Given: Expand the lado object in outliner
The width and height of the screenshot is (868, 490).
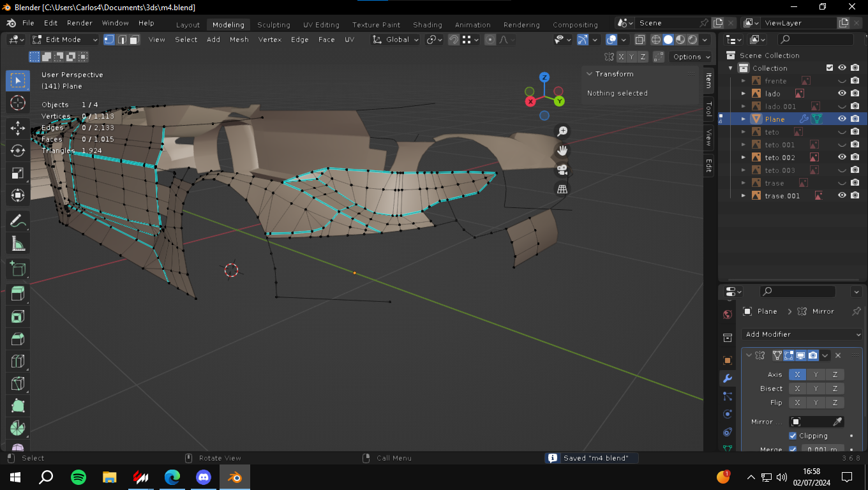Looking at the screenshot, I should (744, 94).
